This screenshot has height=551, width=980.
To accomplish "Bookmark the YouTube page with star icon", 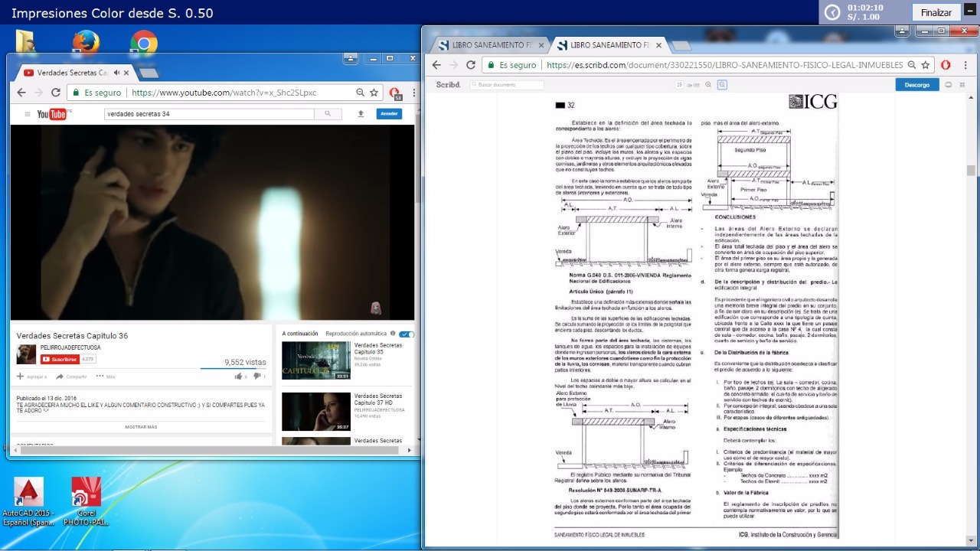I will (374, 93).
